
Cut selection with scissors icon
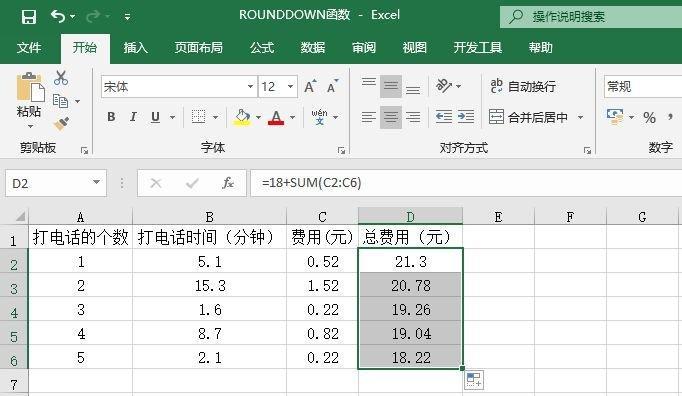(61, 78)
